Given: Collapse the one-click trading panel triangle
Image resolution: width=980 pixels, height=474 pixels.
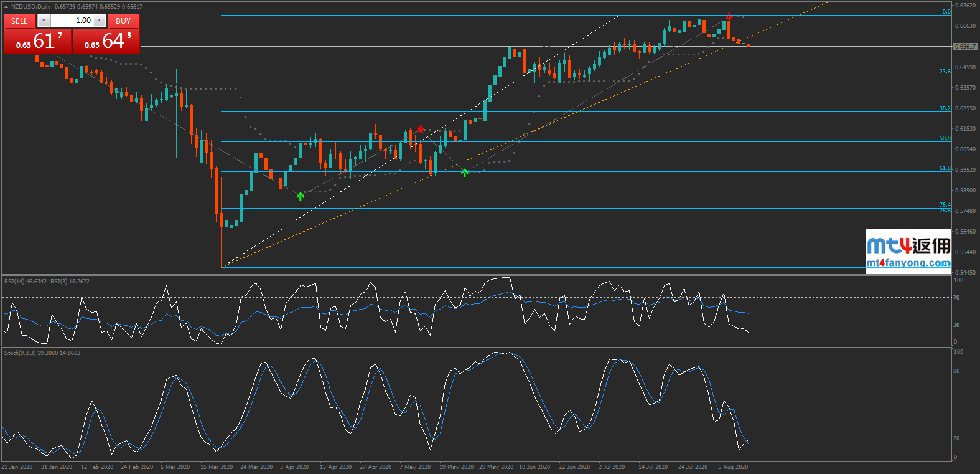Looking at the screenshot, I should point(6,7).
